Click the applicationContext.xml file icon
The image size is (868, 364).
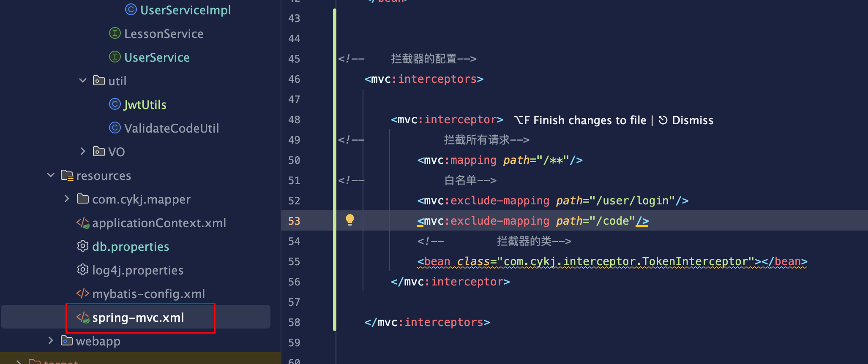tap(83, 223)
